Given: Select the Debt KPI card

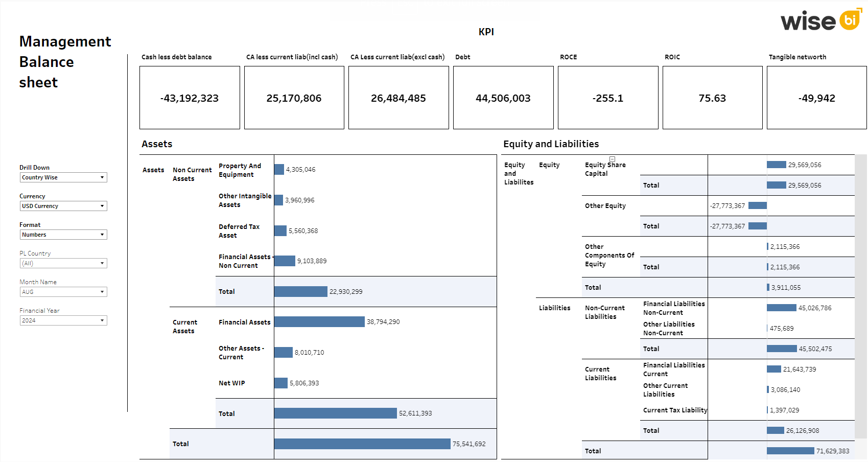Looking at the screenshot, I should point(503,98).
